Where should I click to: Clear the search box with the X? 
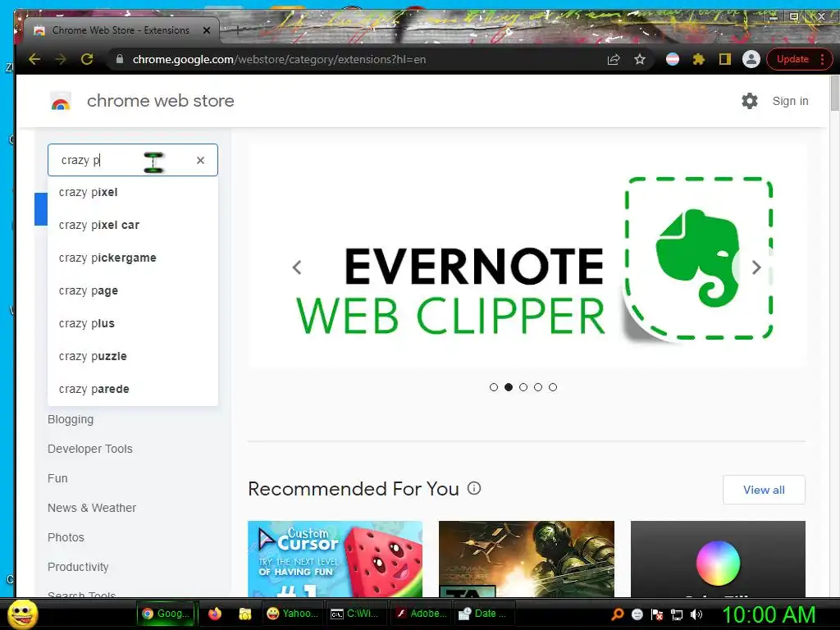tap(200, 160)
